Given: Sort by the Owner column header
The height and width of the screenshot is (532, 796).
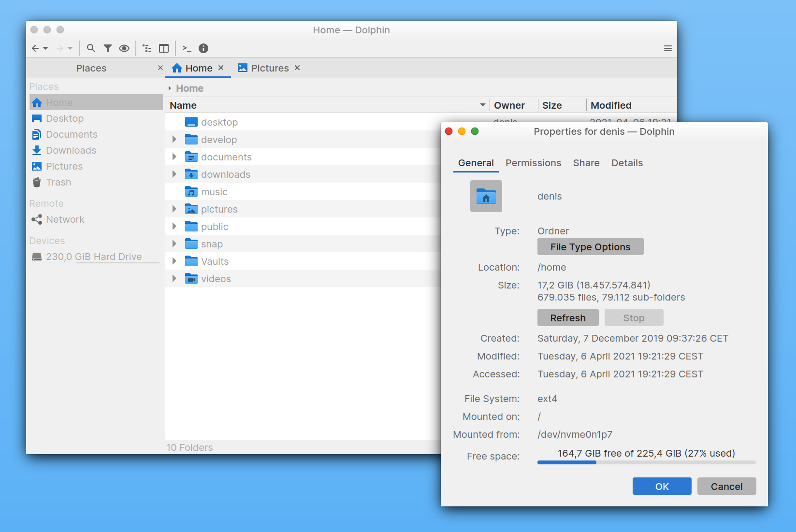Looking at the screenshot, I should (x=514, y=105).
